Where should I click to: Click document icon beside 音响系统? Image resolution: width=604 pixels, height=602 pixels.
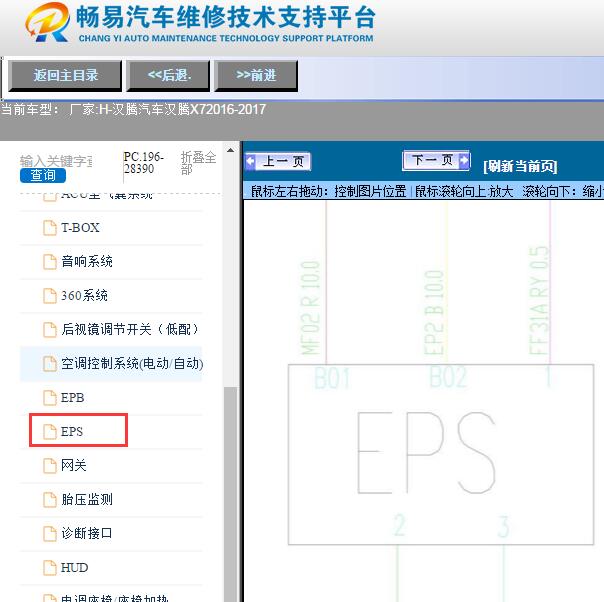pyautogui.click(x=50, y=262)
